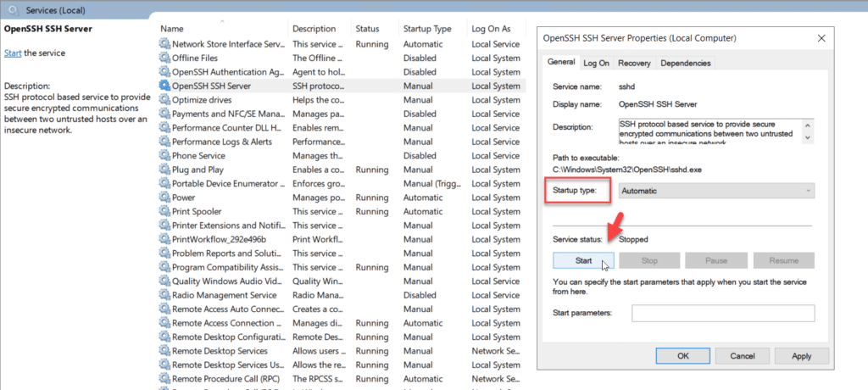The width and height of the screenshot is (868, 390).
Task: Click Manual (Trigger) startup type of Portable Device
Action: click(x=434, y=183)
